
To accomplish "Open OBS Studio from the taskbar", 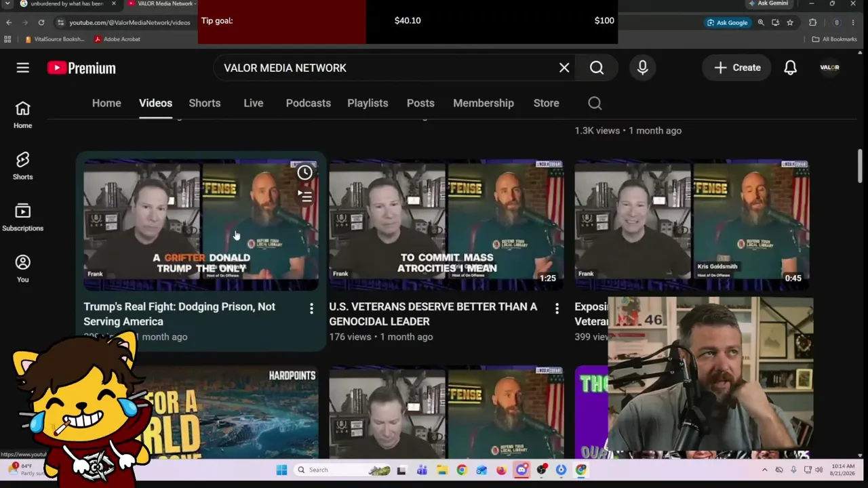I will click(541, 470).
